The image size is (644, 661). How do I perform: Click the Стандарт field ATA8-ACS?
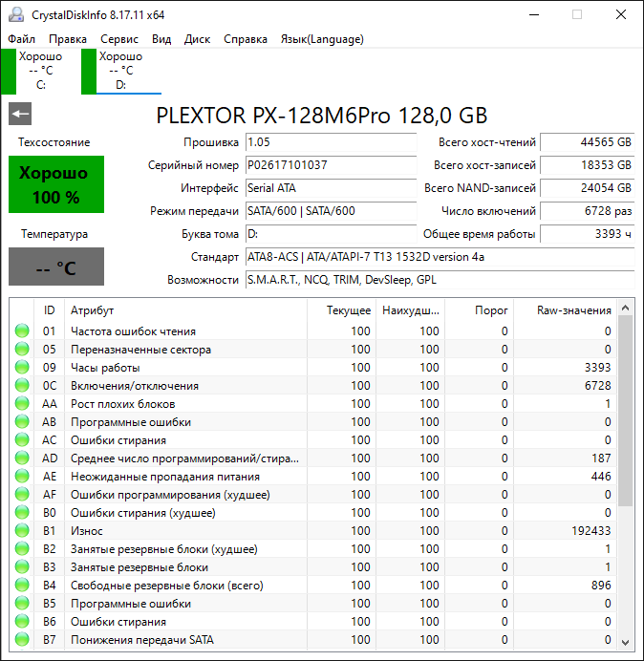pyautogui.click(x=440, y=257)
